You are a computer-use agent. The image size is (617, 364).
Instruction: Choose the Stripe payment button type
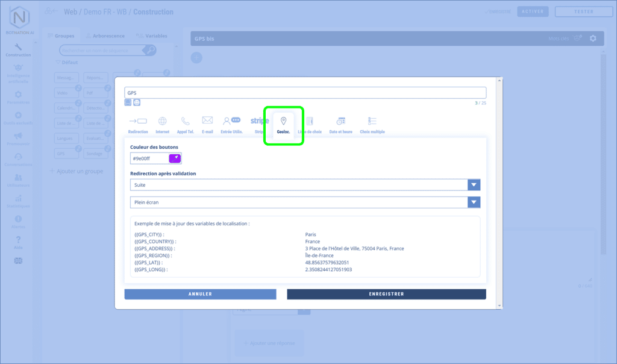[x=259, y=124]
